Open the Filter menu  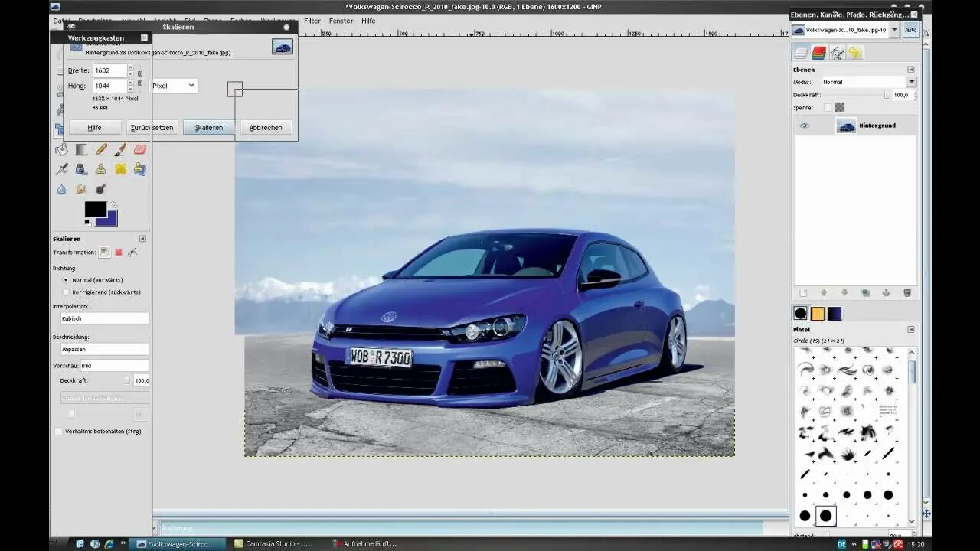click(x=312, y=21)
